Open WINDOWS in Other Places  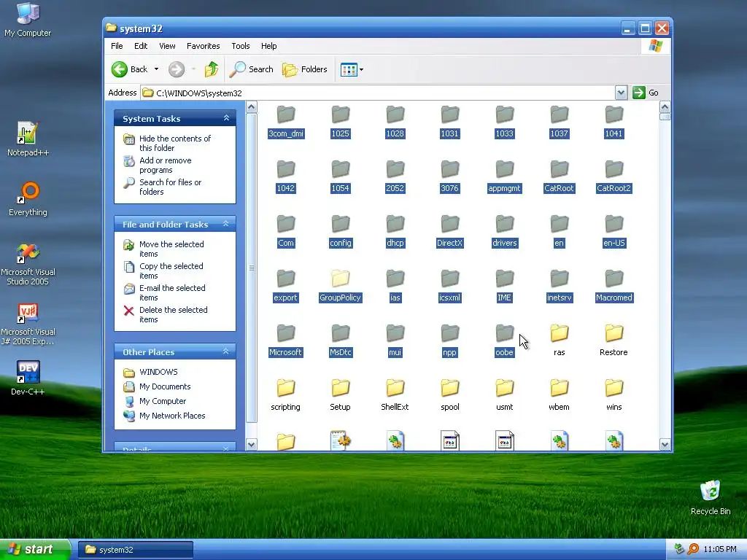click(x=158, y=372)
